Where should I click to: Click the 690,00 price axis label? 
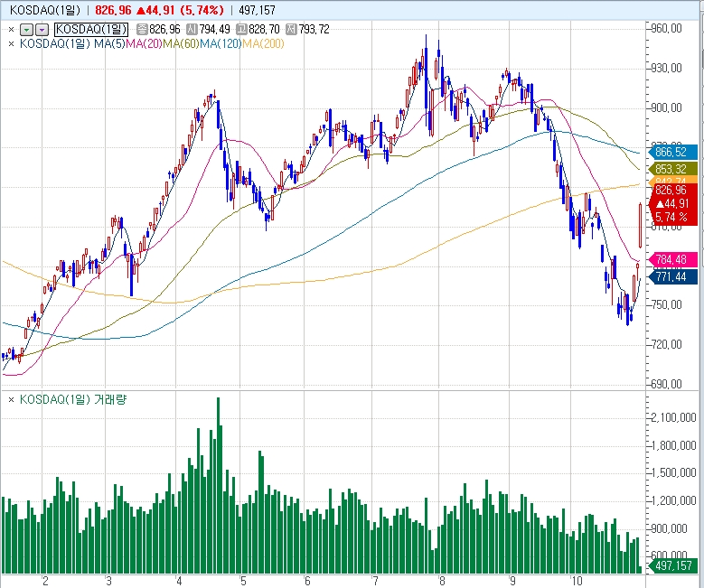(x=667, y=384)
